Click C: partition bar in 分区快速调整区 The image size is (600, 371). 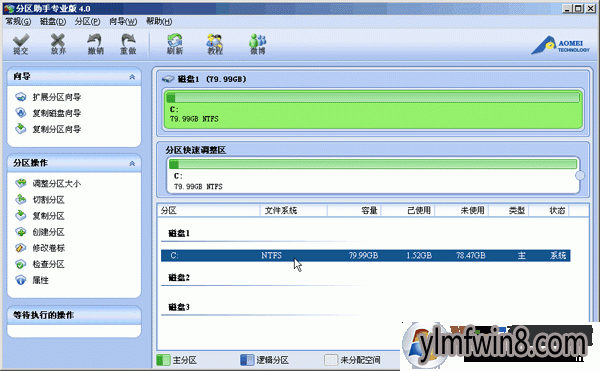pos(373,175)
